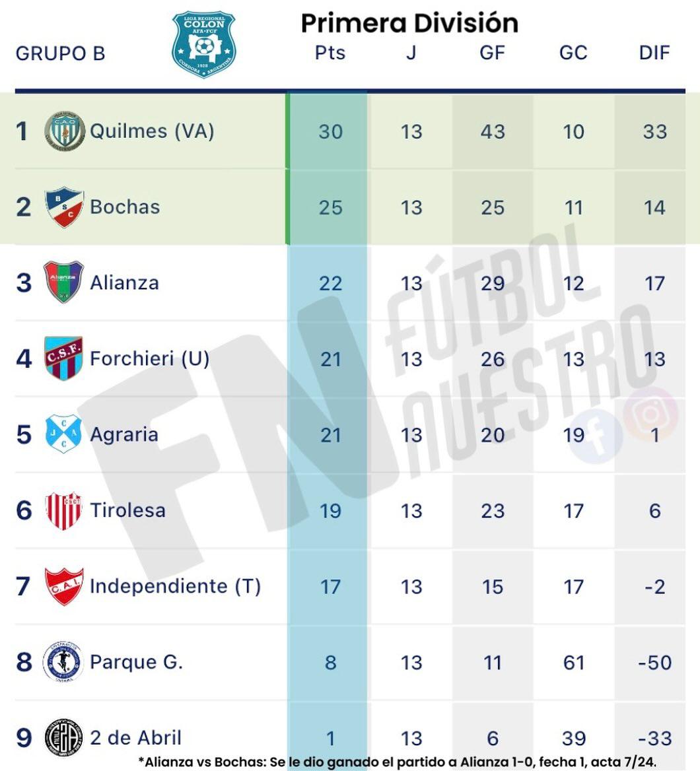Click the Quilmes (VA) team name
This screenshot has width=700, height=771.
tap(152, 131)
